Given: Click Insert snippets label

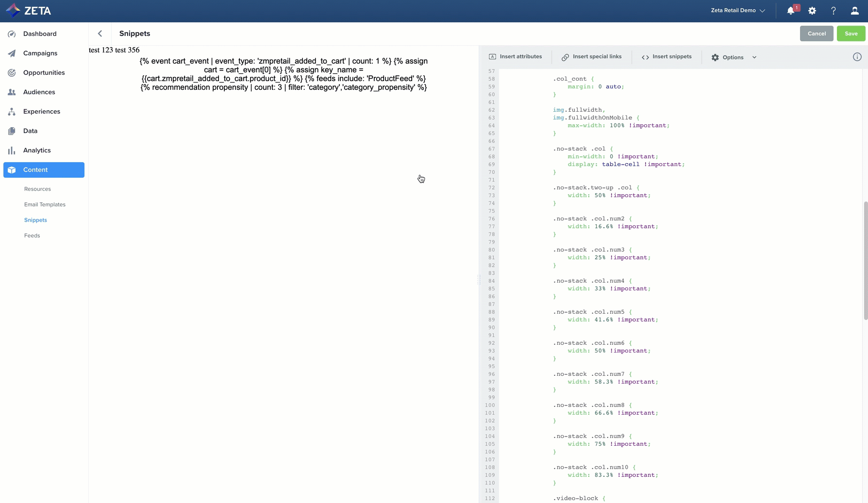Looking at the screenshot, I should click(x=672, y=57).
